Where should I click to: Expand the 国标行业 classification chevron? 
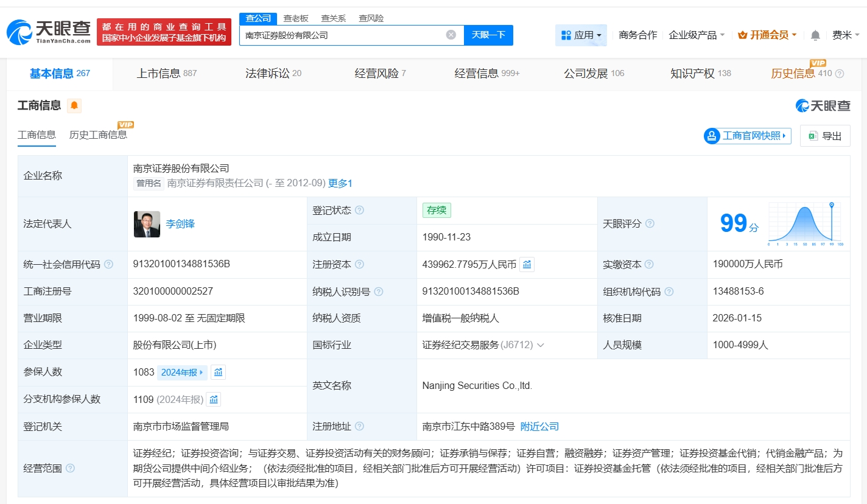pyautogui.click(x=540, y=345)
